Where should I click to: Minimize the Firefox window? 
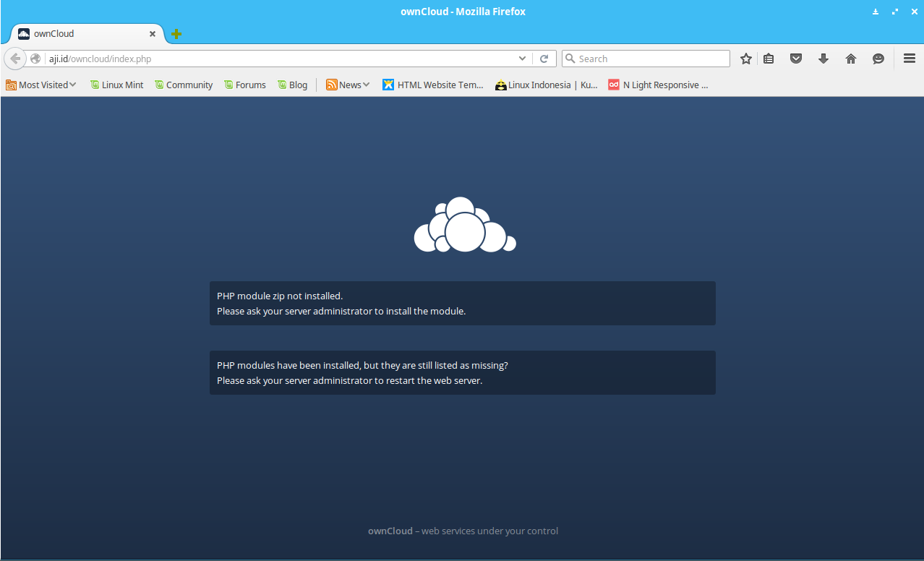click(x=876, y=12)
